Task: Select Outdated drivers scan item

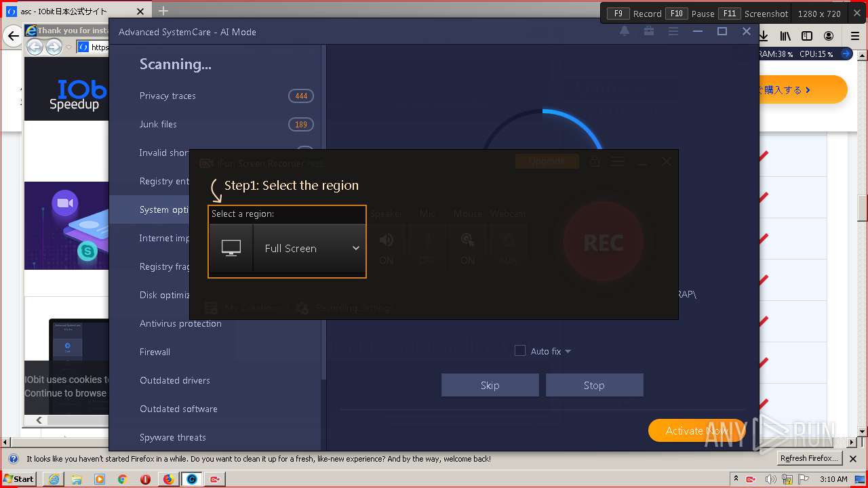Action: point(216,380)
